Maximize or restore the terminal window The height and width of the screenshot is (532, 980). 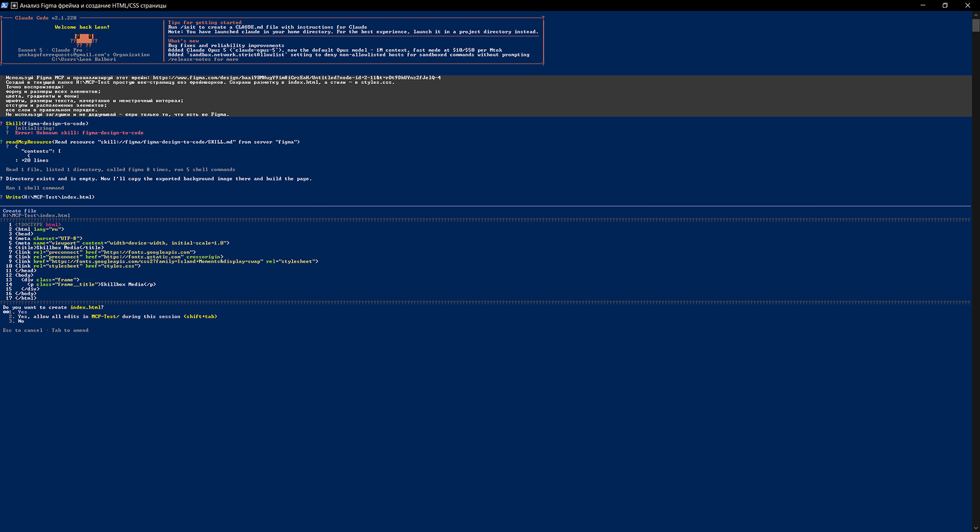click(945, 5)
